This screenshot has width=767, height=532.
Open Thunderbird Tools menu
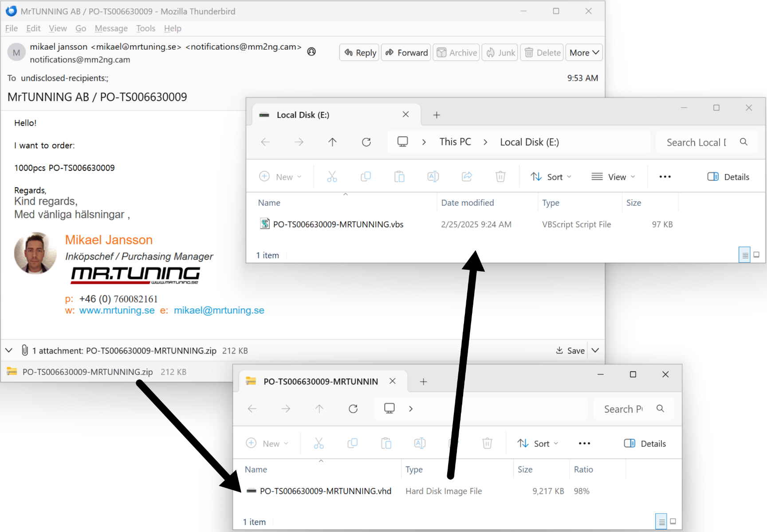coord(146,28)
